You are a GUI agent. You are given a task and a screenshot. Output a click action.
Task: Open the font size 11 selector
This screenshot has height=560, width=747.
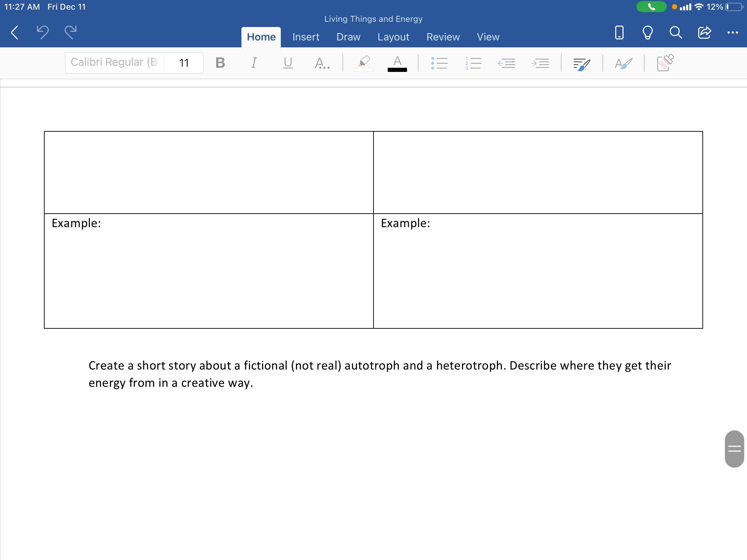point(184,63)
